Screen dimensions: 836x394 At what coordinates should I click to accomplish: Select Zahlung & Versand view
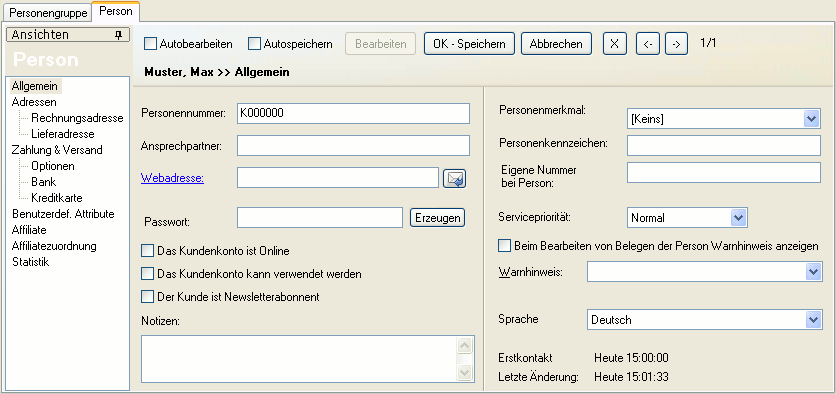coord(57,150)
